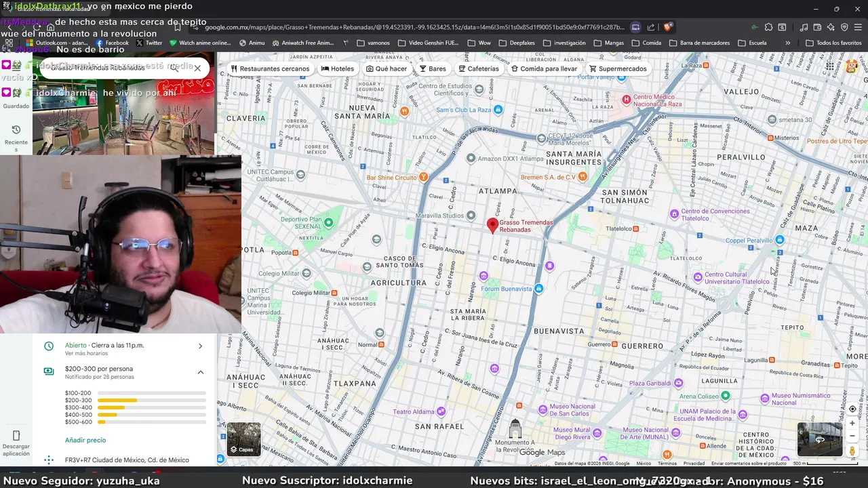Open the Deepfakes bookmarks folder

click(x=517, y=43)
